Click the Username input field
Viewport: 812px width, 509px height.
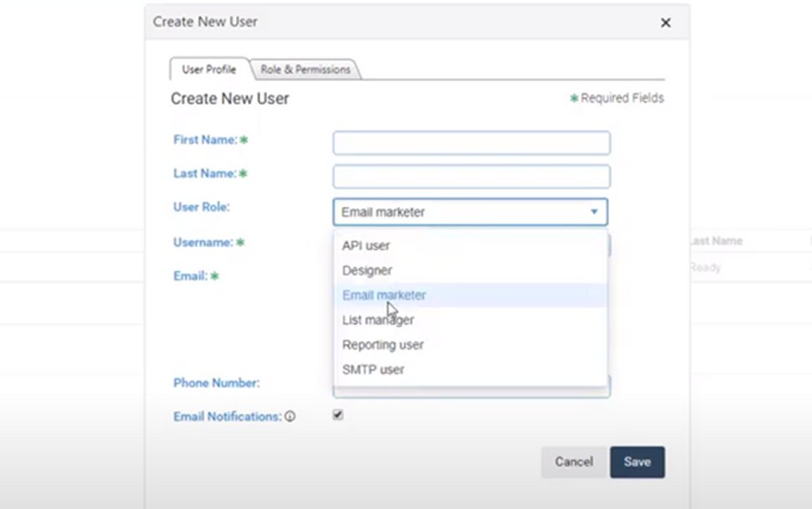(470, 243)
